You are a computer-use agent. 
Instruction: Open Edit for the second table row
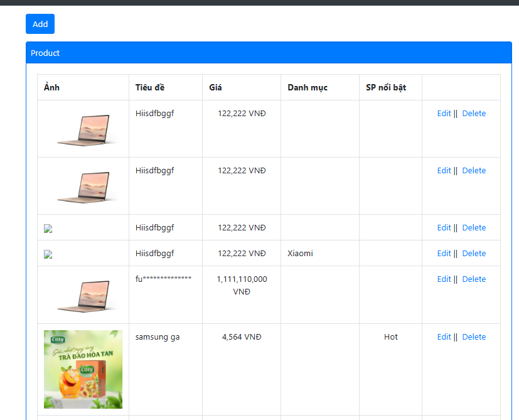(444, 171)
